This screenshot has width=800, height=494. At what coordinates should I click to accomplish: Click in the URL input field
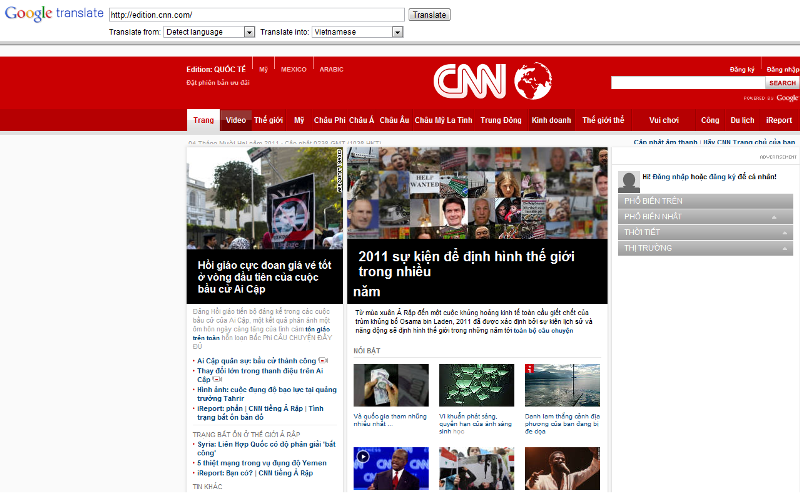[x=257, y=15]
